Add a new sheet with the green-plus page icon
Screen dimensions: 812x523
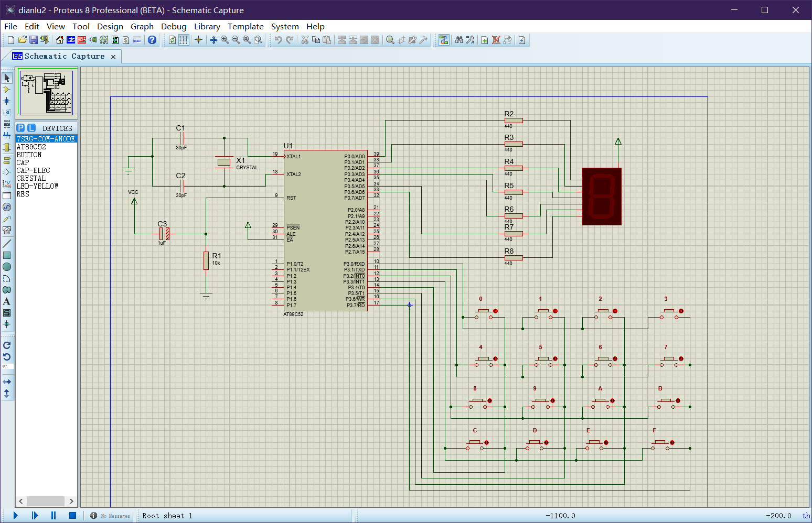(x=485, y=40)
